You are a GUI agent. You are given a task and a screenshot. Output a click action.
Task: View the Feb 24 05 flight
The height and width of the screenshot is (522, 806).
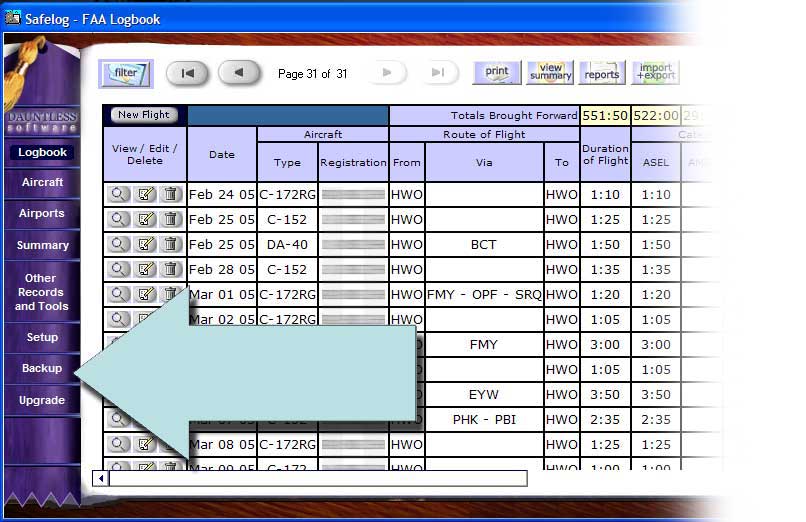click(118, 194)
